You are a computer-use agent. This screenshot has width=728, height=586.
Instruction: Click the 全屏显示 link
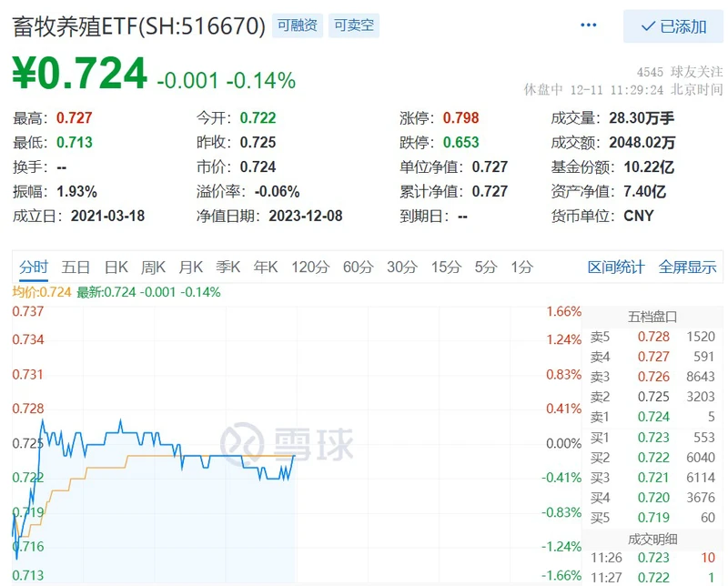click(x=688, y=267)
